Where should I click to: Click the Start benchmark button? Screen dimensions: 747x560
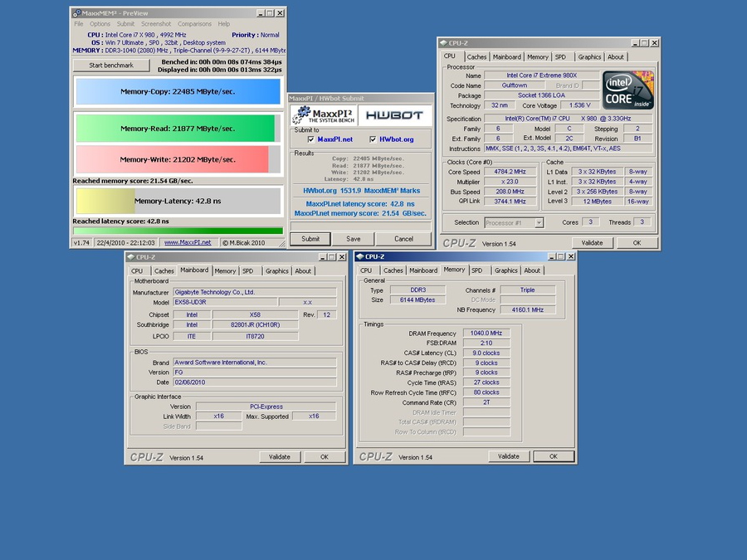(x=111, y=66)
